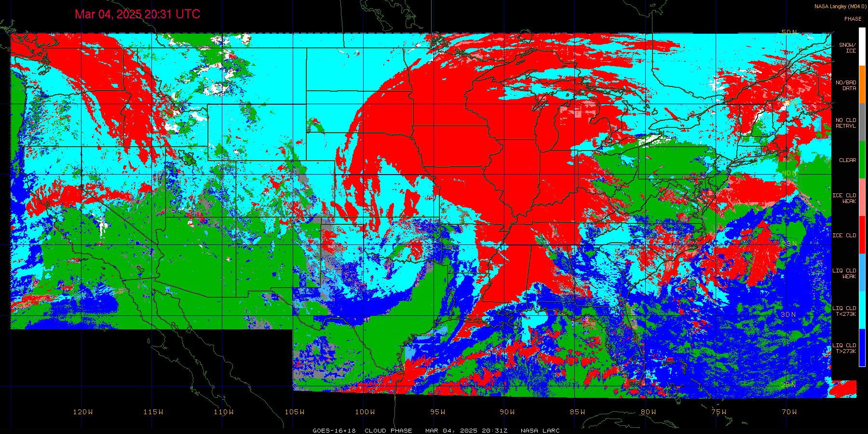This screenshot has height=434, width=868.
Task: Click the red 'Mar 04, 2025 20:31 UTC' timestamp
Action: pos(137,14)
